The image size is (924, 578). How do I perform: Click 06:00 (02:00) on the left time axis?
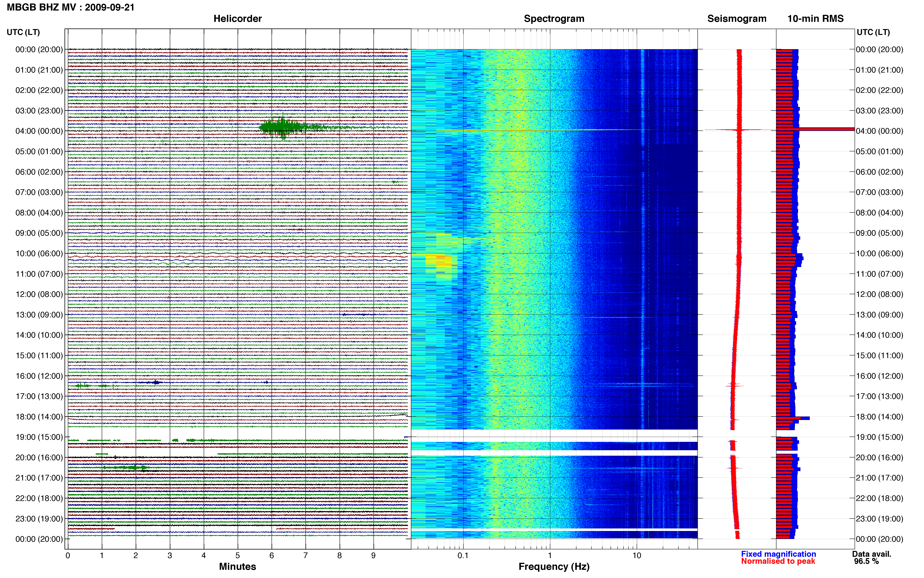[39, 172]
